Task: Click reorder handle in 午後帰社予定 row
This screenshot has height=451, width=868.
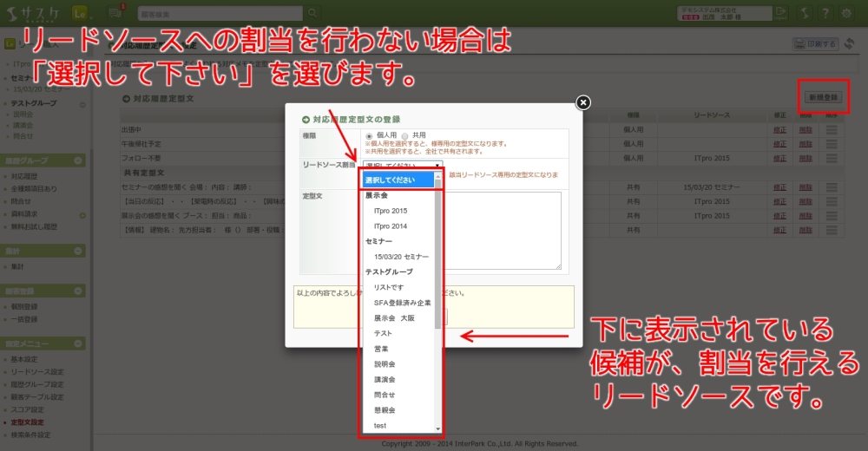Action: 832,144
